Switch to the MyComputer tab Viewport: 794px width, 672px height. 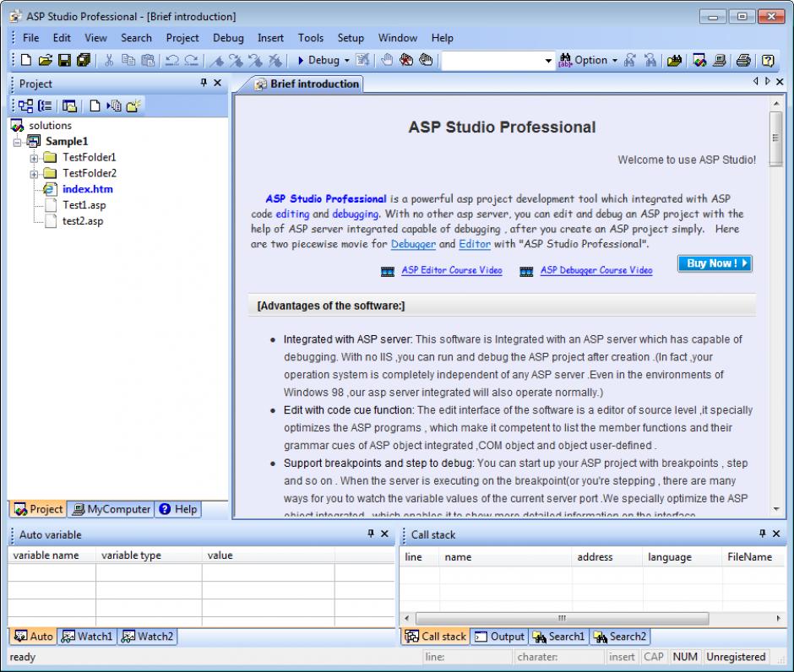click(x=111, y=509)
